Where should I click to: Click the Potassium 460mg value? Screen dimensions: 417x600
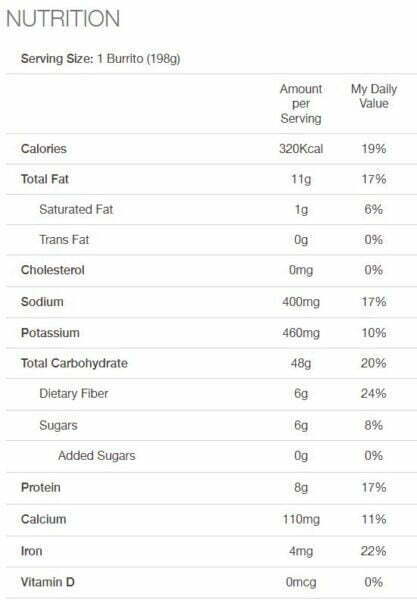[x=301, y=333]
